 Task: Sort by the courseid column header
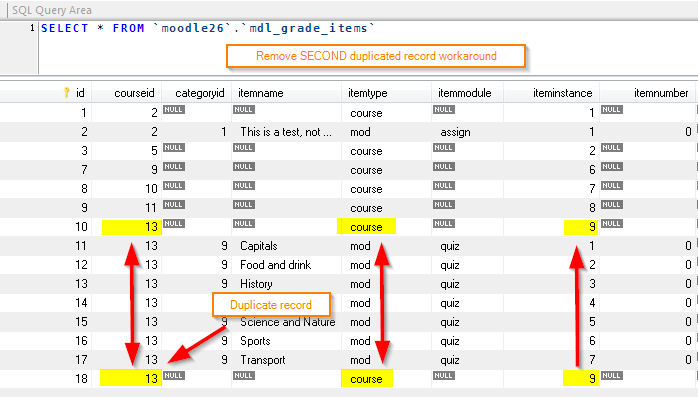point(134,93)
